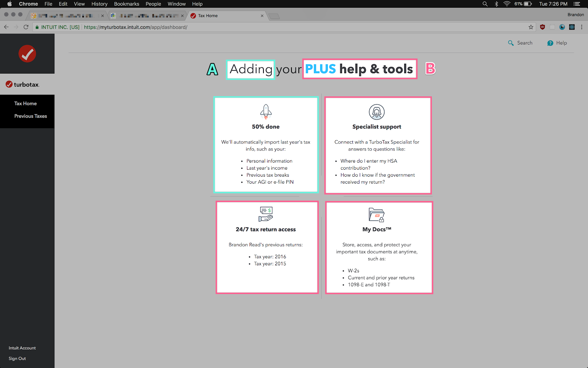Close the Tax Home tab
Image resolution: width=588 pixels, height=368 pixels.
coord(262,16)
